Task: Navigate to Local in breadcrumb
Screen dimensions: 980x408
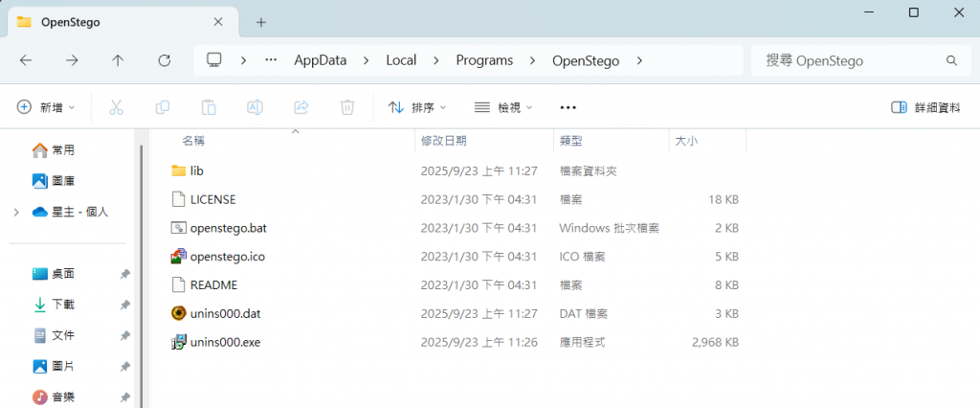Action: 401,60
